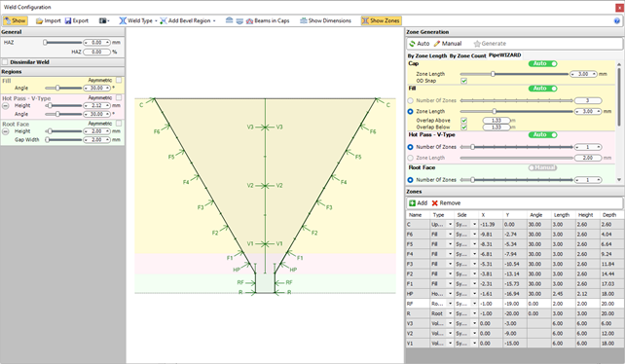Click the red Remove zone icon
Viewport: 625px width, 364px height.
(434, 203)
